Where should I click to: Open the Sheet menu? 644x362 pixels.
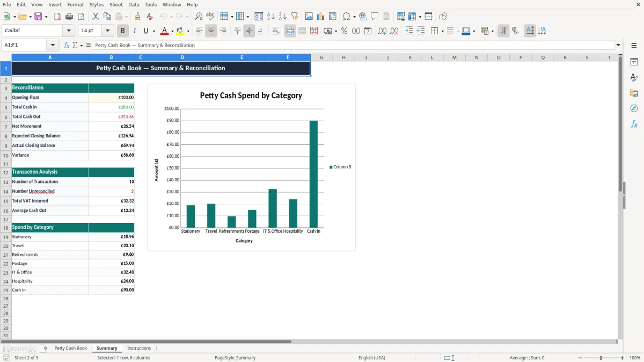[x=116, y=4]
